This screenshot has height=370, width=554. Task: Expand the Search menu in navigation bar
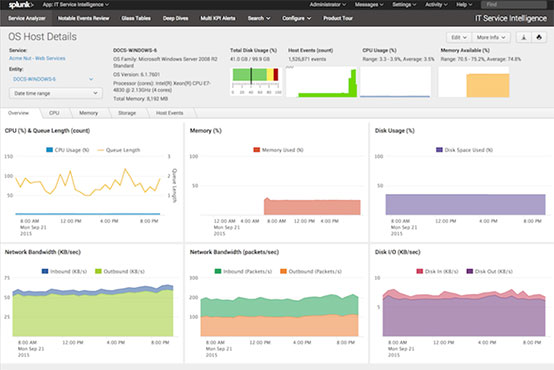pyautogui.click(x=259, y=18)
